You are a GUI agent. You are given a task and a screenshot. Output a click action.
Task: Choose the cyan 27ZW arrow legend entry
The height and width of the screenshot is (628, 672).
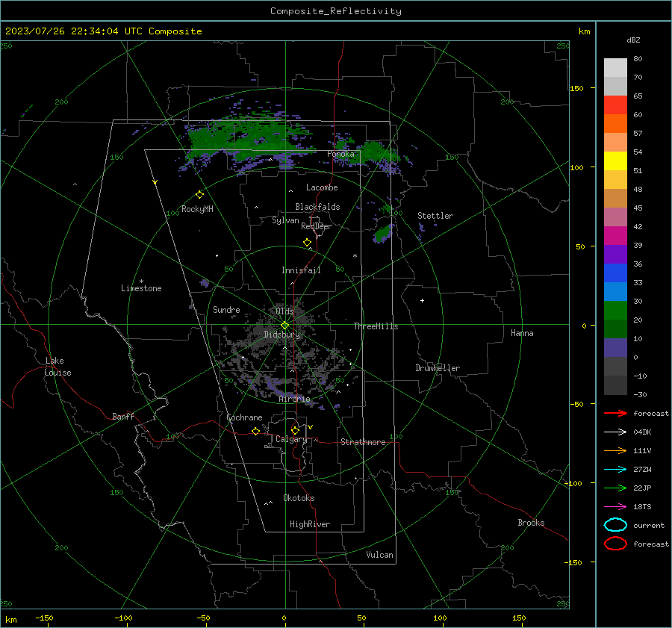click(615, 470)
